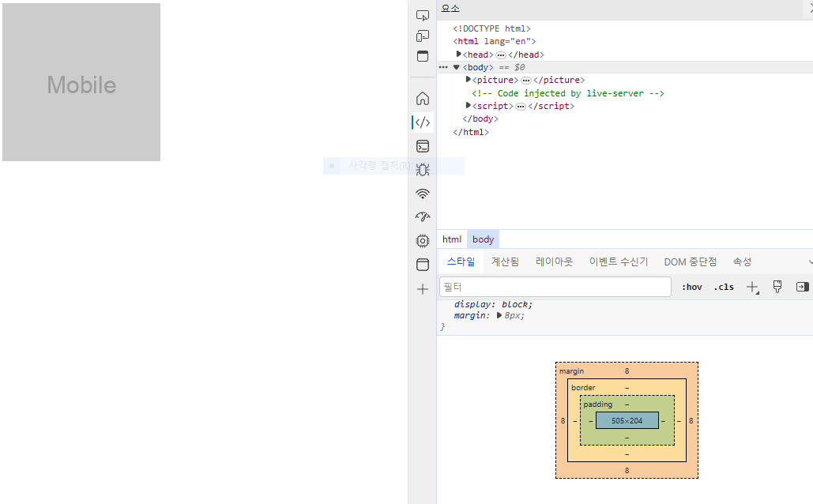Click the box model margin top value

[627, 370]
